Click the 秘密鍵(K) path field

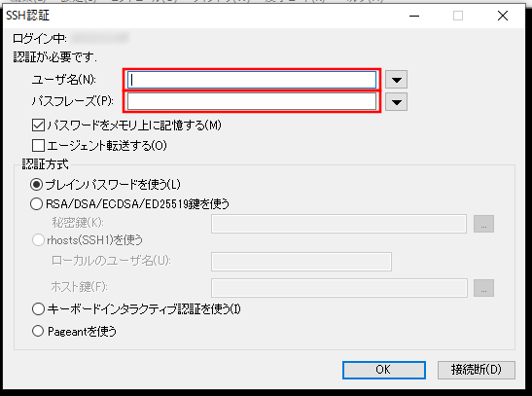(x=338, y=224)
